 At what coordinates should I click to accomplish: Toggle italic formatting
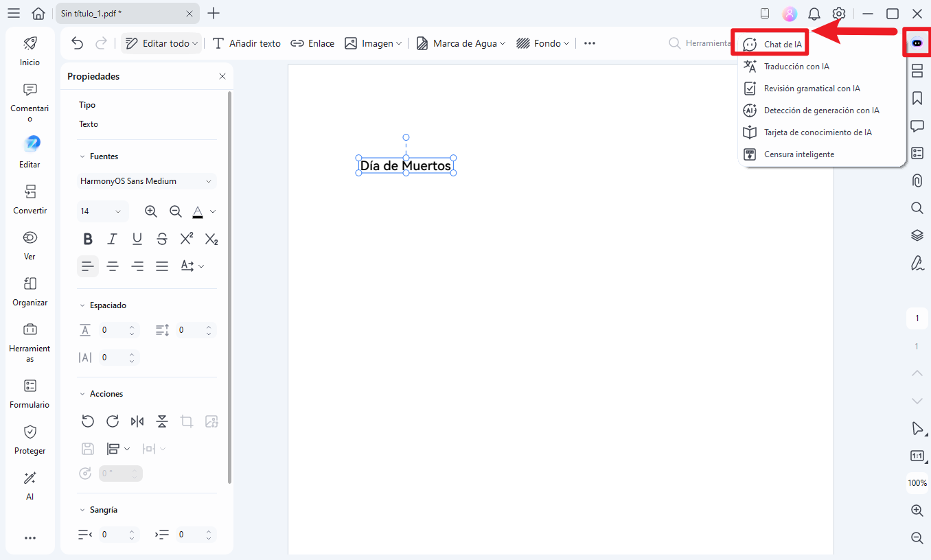(113, 239)
